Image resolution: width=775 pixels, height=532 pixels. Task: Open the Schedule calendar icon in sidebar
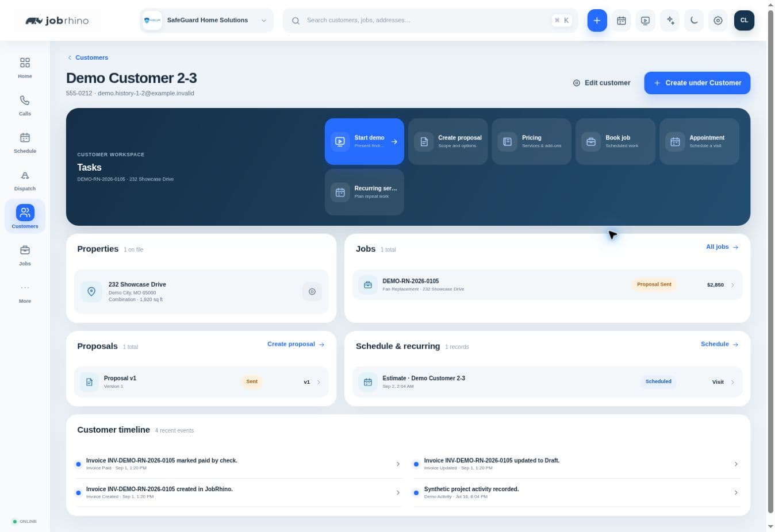(25, 138)
